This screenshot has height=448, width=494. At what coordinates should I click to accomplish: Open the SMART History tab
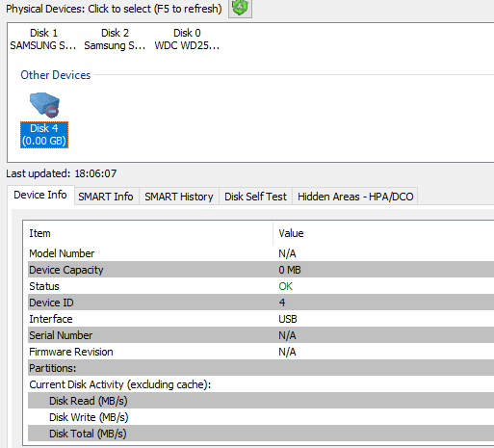click(x=179, y=197)
